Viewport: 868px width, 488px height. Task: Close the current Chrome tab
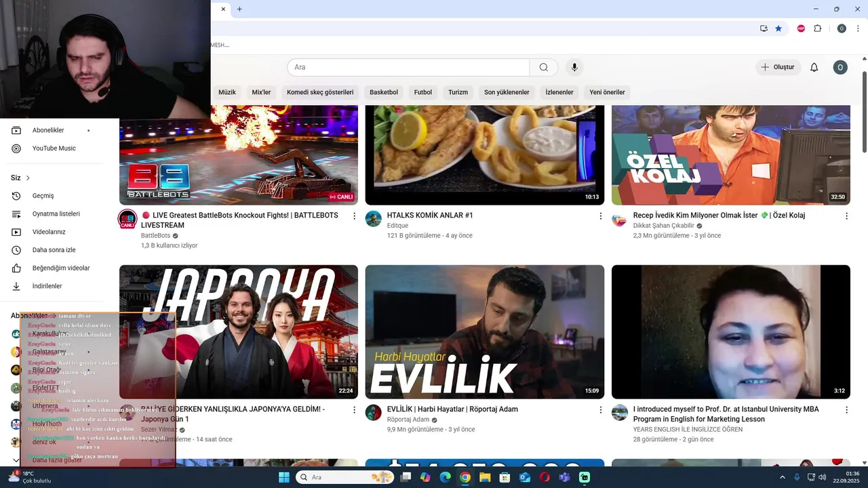click(x=223, y=9)
